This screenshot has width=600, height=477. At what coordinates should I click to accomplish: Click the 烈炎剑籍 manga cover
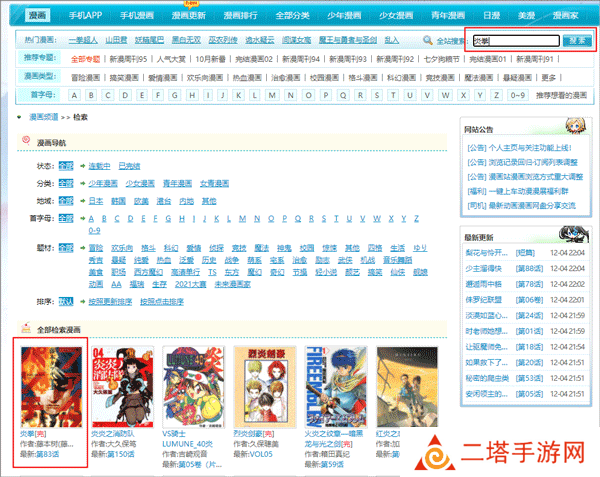pos(264,383)
